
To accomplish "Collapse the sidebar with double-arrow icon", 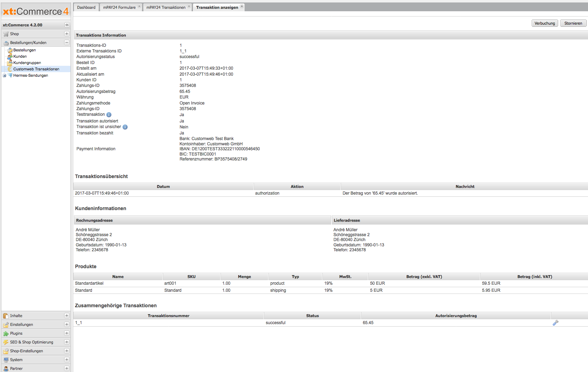I will pos(67,25).
